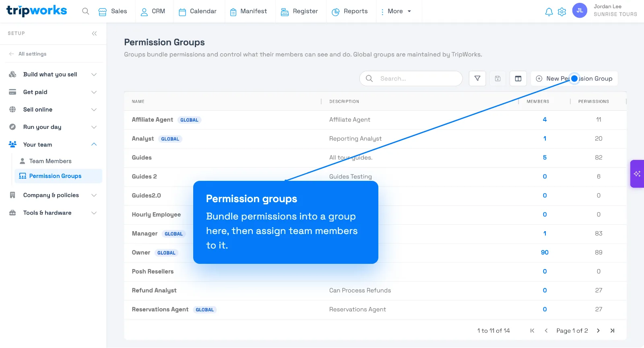Open the Refund Analyst group row
The height and width of the screenshot is (348, 644).
[x=375, y=291]
